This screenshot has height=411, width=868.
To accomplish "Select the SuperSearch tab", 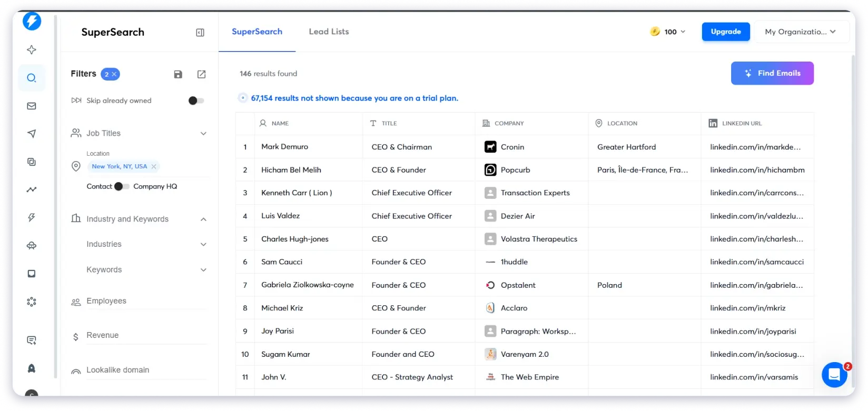I will pos(257,32).
